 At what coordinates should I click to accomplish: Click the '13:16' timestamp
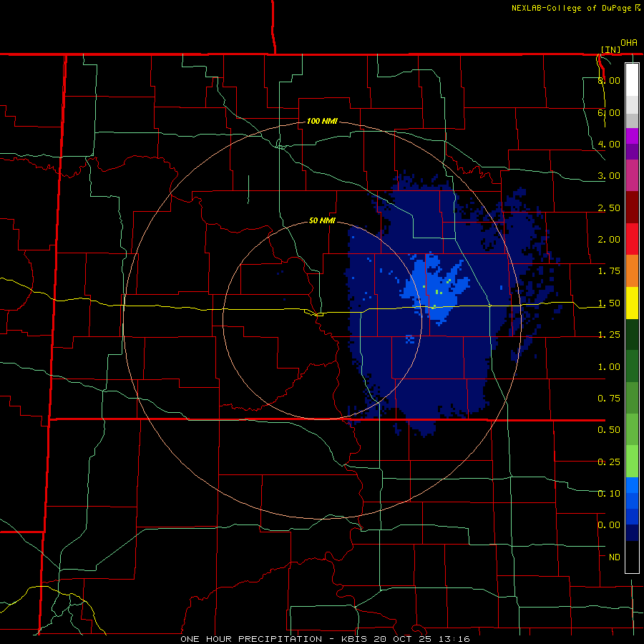[454, 639]
